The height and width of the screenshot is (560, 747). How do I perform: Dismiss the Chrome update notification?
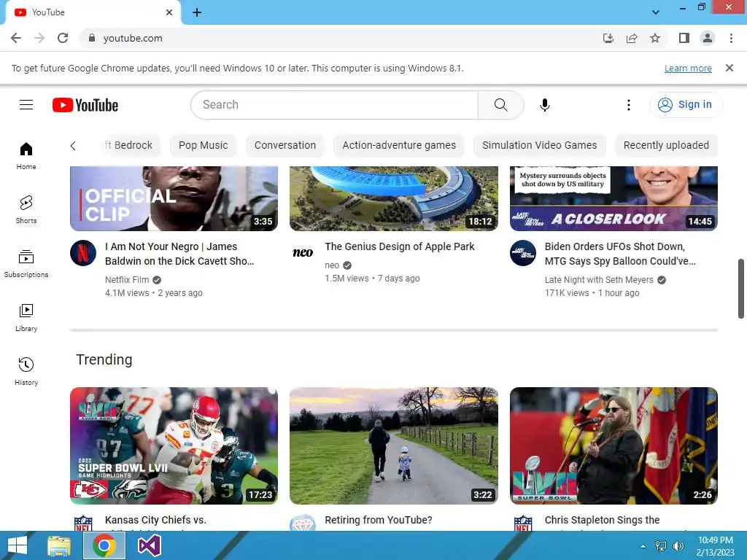729,68
